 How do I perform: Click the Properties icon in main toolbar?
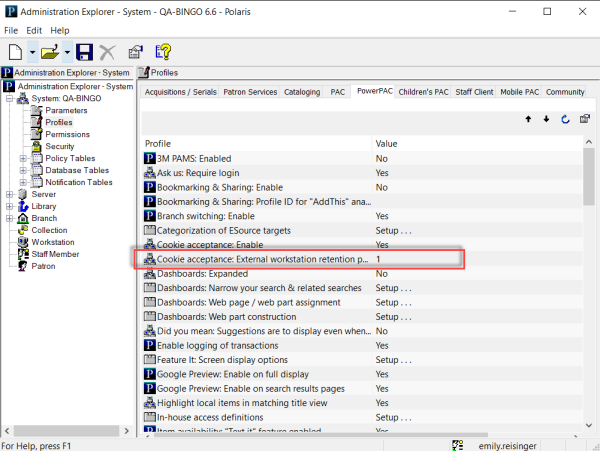tap(136, 52)
